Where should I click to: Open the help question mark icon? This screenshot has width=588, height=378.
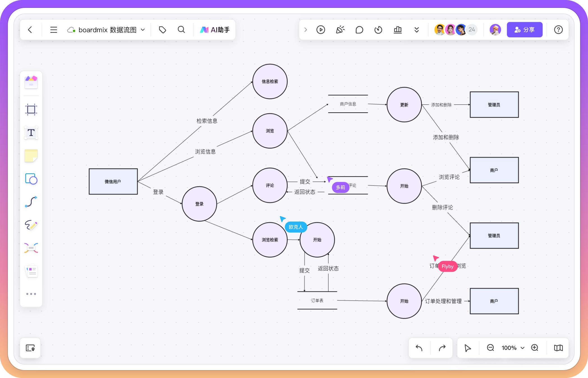coord(558,30)
